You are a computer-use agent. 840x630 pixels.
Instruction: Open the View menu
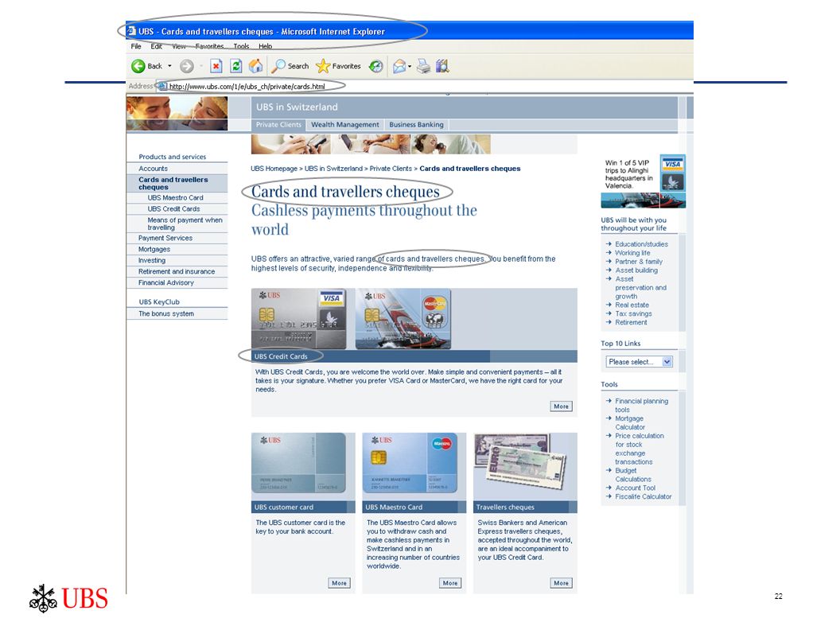[179, 47]
